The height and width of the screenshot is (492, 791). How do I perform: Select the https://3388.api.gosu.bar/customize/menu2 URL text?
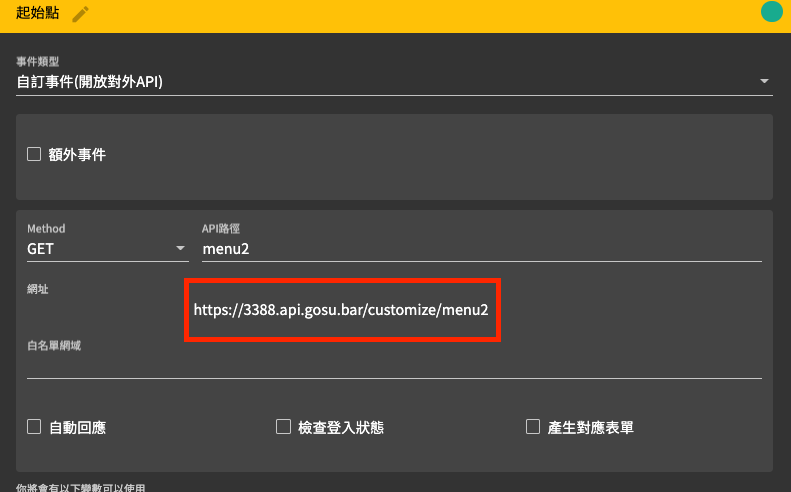[x=341, y=310]
